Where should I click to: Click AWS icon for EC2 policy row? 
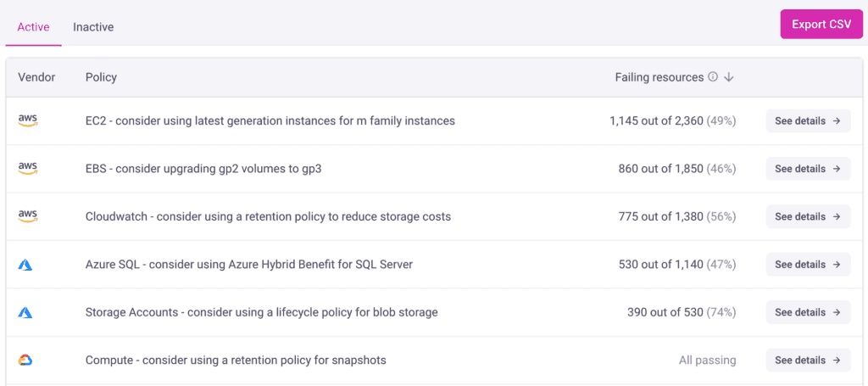[28, 121]
